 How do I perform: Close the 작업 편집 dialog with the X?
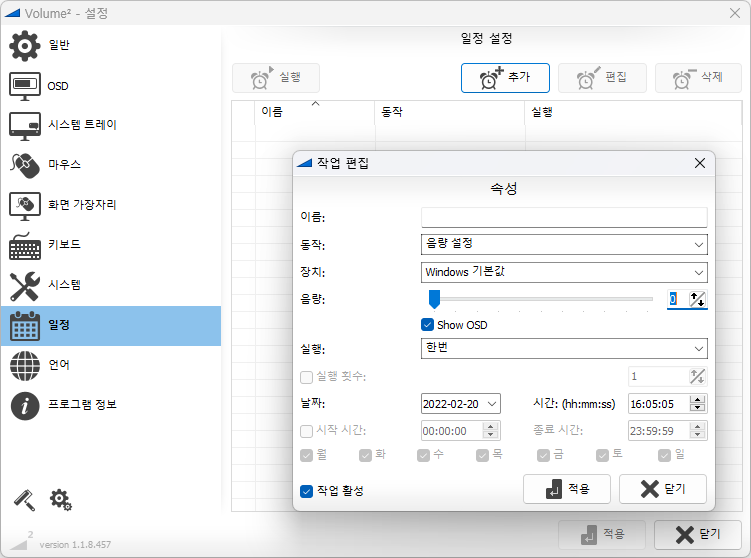tap(700, 163)
